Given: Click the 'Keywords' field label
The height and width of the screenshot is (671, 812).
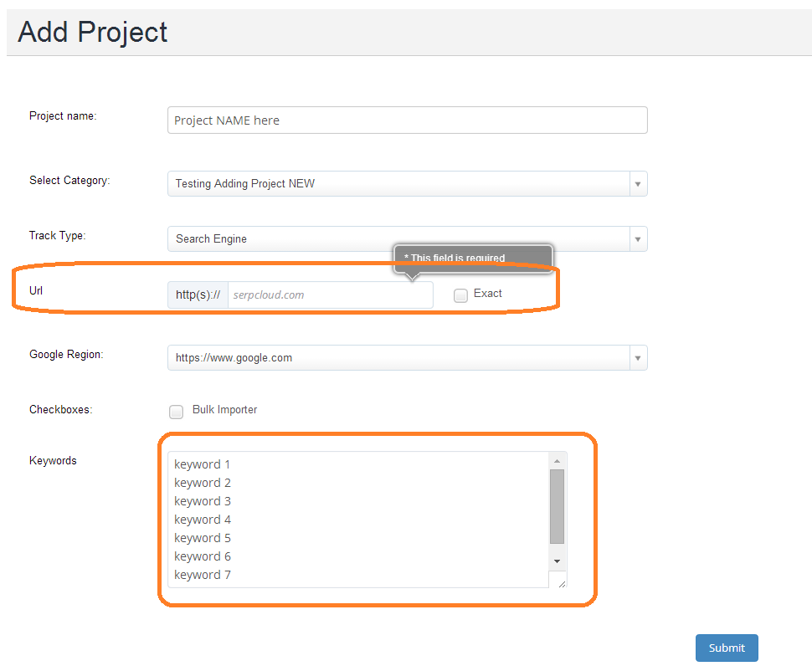Looking at the screenshot, I should point(53,461).
